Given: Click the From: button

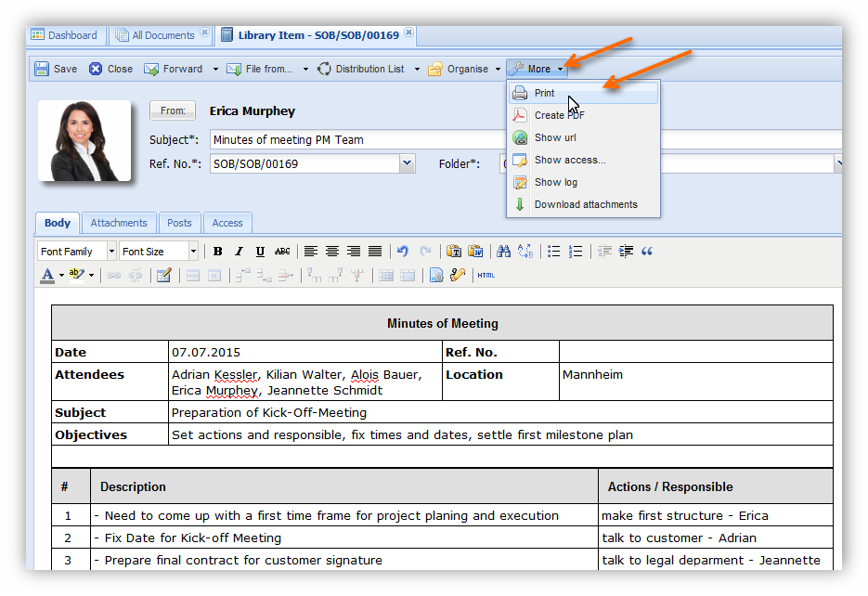Looking at the screenshot, I should pos(173,110).
